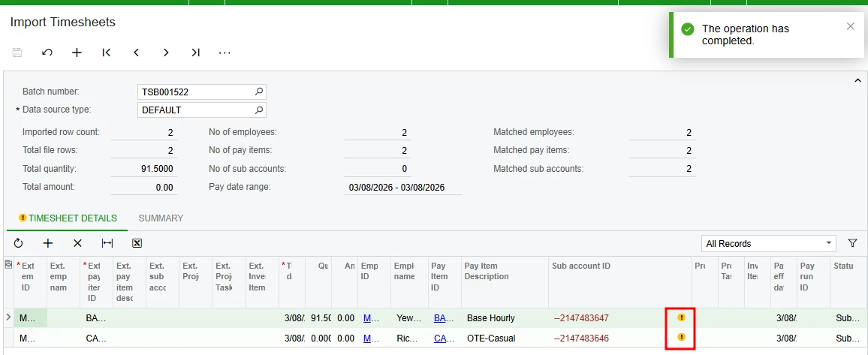Go to next record
Image resolution: width=868 pixels, height=355 pixels.
[166, 53]
